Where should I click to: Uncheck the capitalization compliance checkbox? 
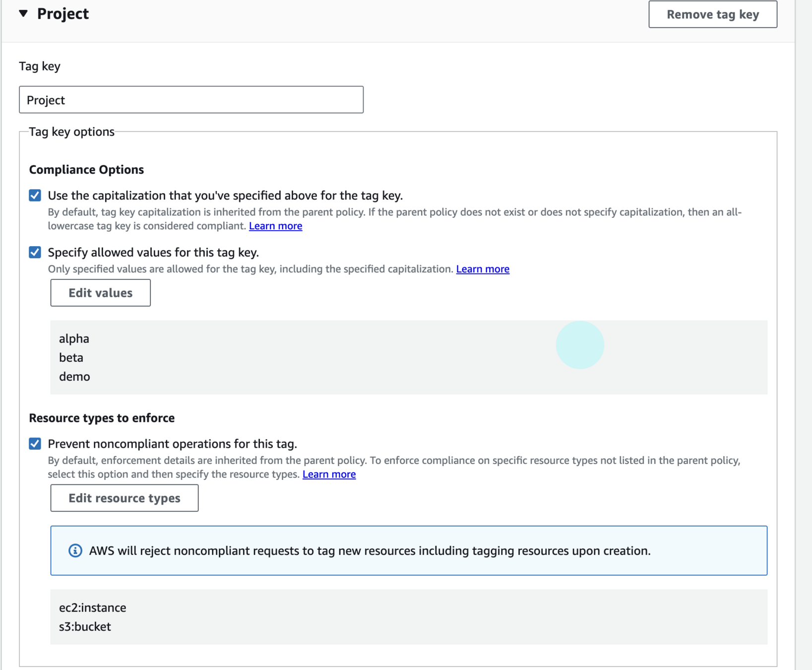tap(35, 196)
